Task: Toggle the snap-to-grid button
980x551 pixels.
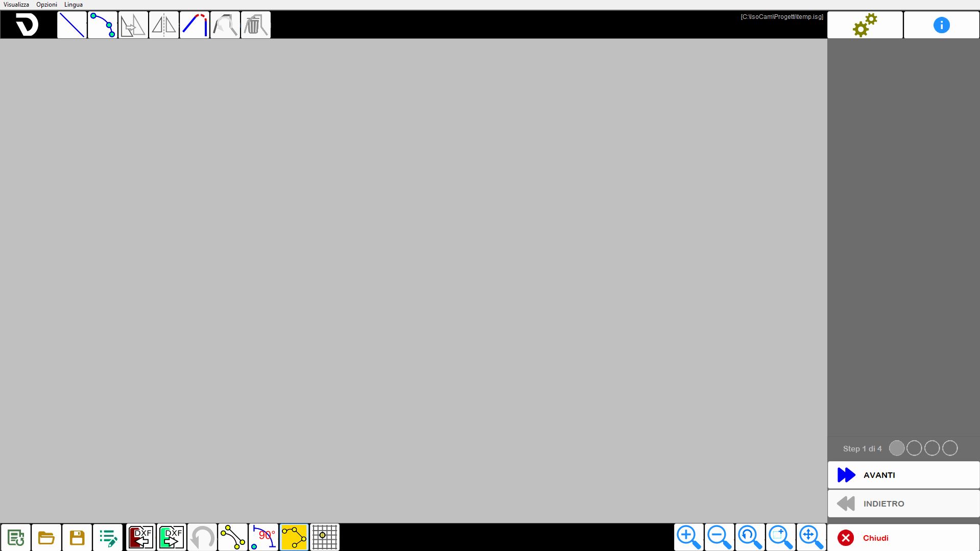Action: pyautogui.click(x=325, y=537)
